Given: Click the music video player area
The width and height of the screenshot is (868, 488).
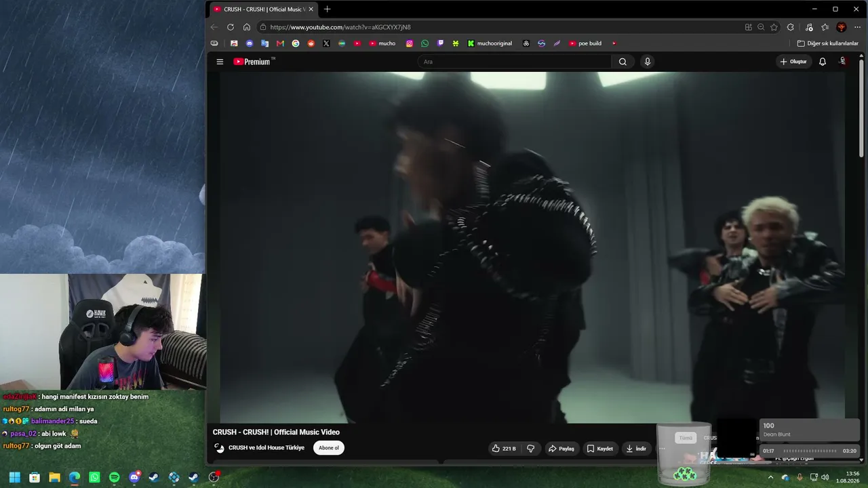Looking at the screenshot, I should click(532, 247).
